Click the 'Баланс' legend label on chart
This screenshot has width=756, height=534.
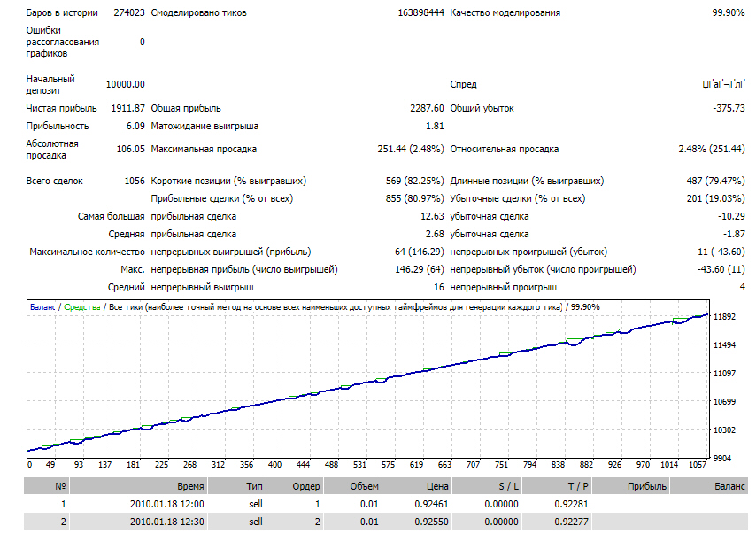pos(42,307)
